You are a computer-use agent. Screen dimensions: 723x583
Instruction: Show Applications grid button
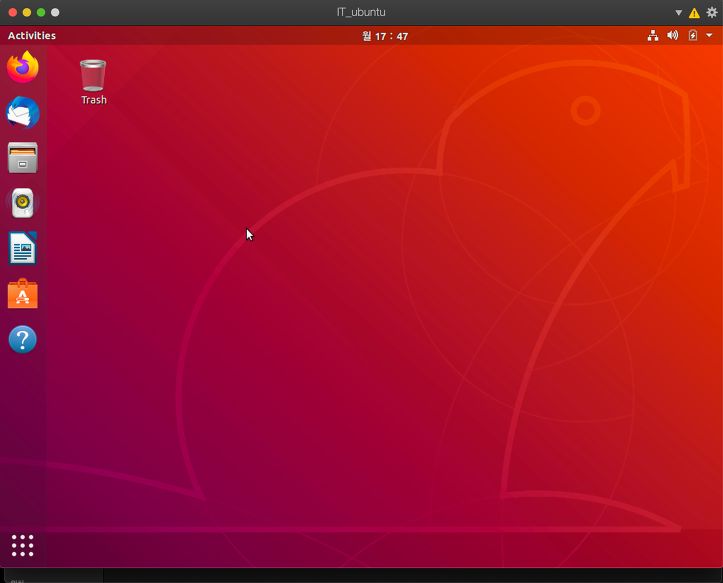point(23,546)
